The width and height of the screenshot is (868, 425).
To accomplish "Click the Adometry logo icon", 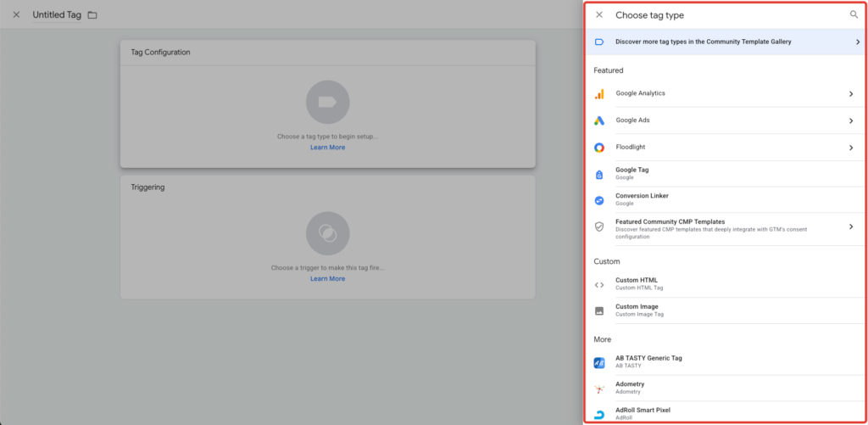I will 599,389.
